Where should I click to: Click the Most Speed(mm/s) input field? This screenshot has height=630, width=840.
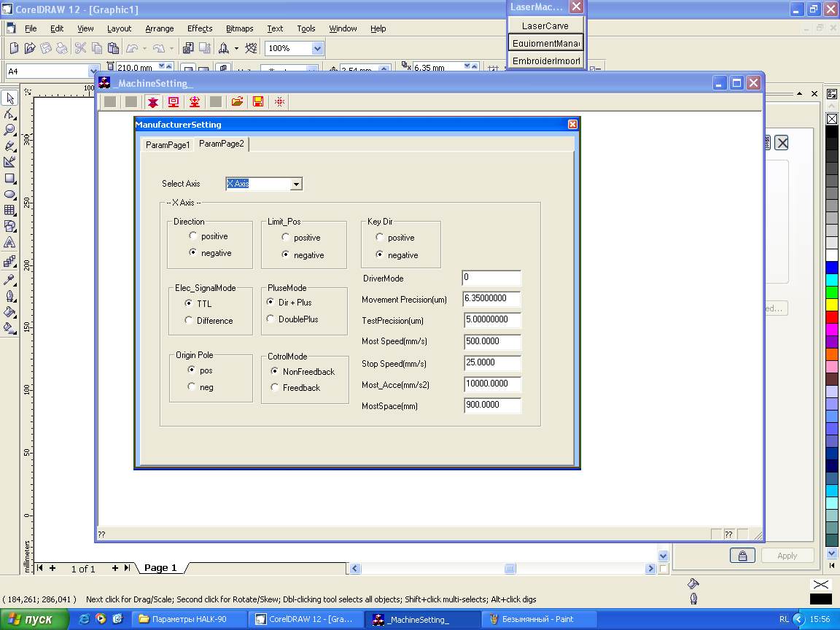(x=492, y=342)
